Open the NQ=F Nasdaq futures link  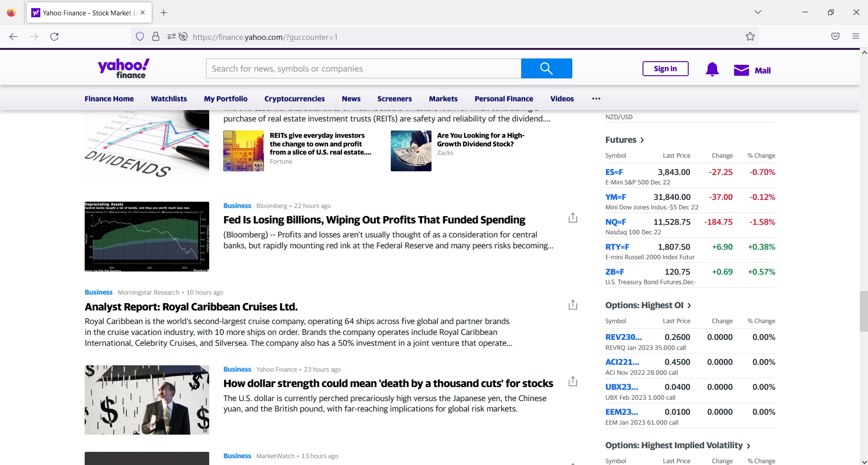615,222
